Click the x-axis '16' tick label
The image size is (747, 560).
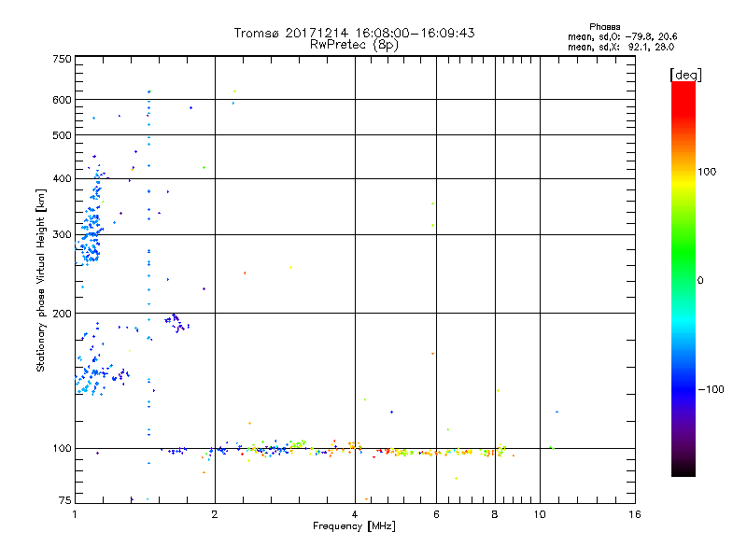(x=635, y=514)
